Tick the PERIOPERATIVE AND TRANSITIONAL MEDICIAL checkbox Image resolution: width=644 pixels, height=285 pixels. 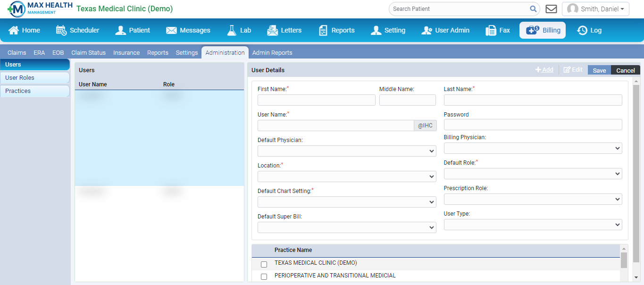pyautogui.click(x=264, y=277)
